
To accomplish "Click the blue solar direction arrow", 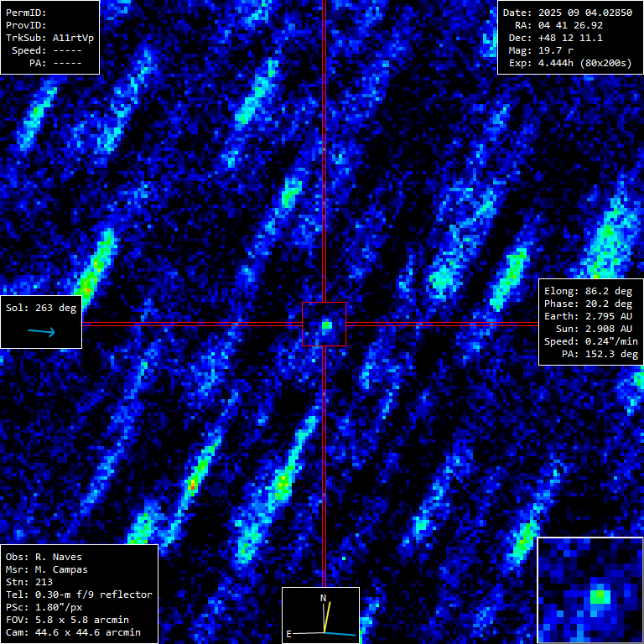I will [x=41, y=332].
